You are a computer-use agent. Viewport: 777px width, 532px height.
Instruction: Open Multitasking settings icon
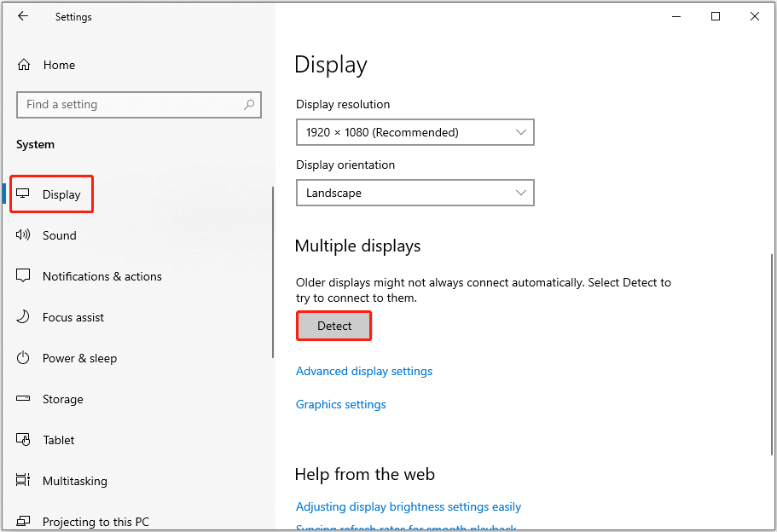pos(25,481)
